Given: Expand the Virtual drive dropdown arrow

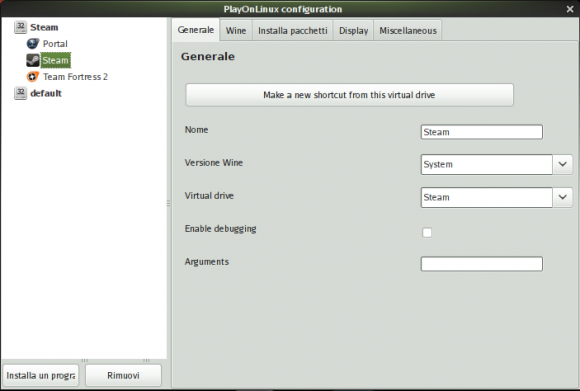Looking at the screenshot, I should point(563,197).
